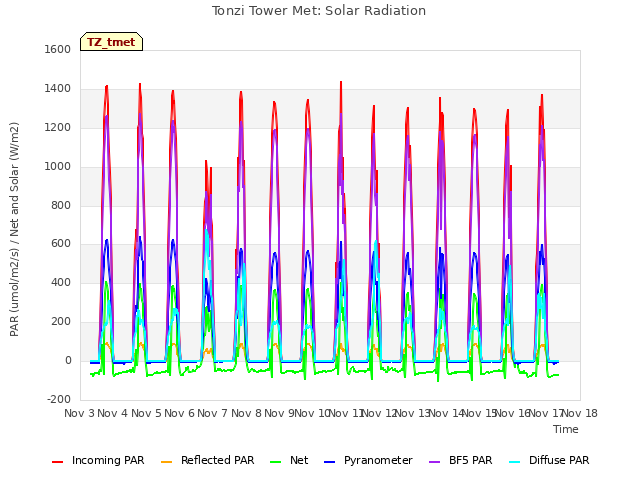
Task: Click the 1200 y-axis tick label
Action: 58,128
